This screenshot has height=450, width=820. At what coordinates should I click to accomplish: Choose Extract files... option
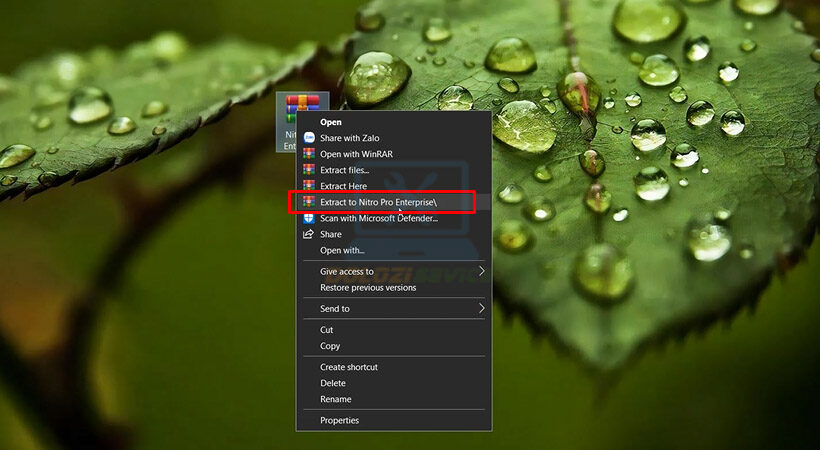click(394, 170)
